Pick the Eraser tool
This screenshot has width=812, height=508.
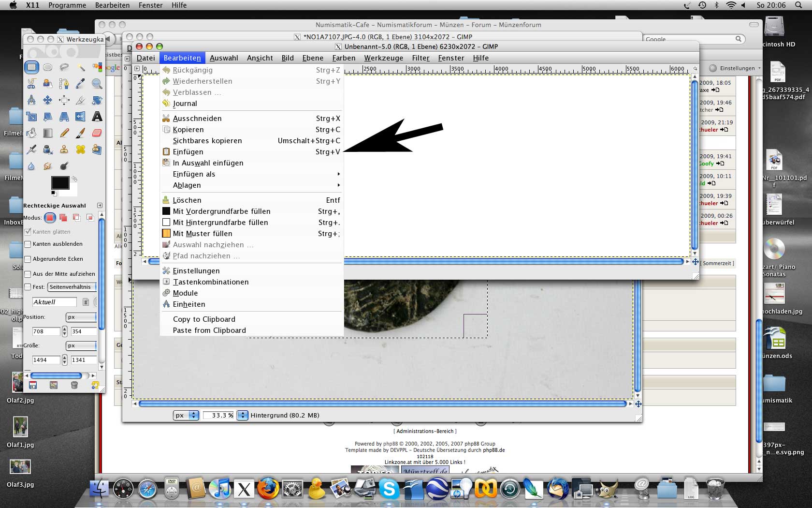click(x=97, y=133)
